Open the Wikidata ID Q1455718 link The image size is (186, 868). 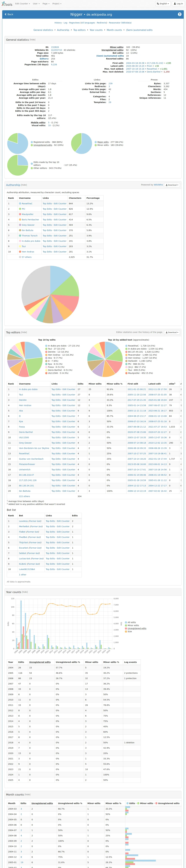pyautogui.click(x=56, y=50)
